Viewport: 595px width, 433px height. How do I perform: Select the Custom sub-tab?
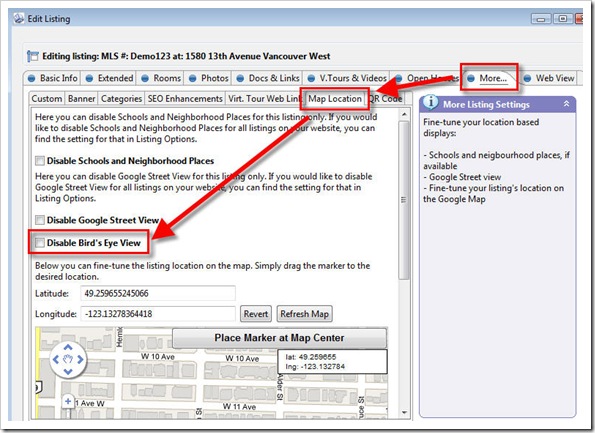47,99
